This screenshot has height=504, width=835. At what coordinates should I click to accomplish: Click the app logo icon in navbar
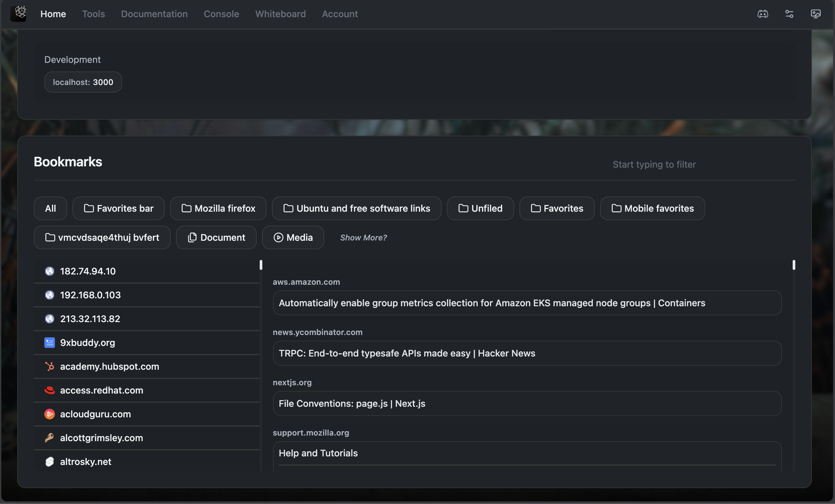coord(18,14)
